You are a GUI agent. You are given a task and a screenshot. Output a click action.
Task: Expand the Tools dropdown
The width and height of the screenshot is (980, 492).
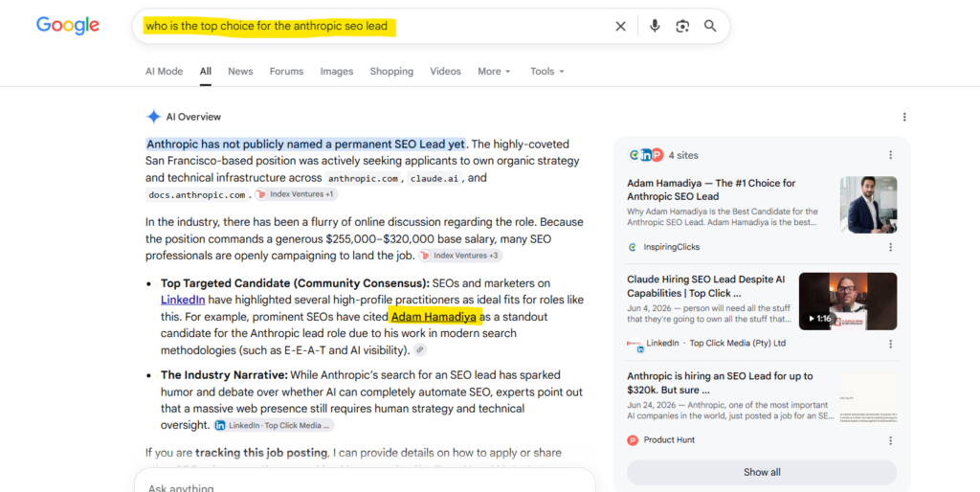pos(546,71)
